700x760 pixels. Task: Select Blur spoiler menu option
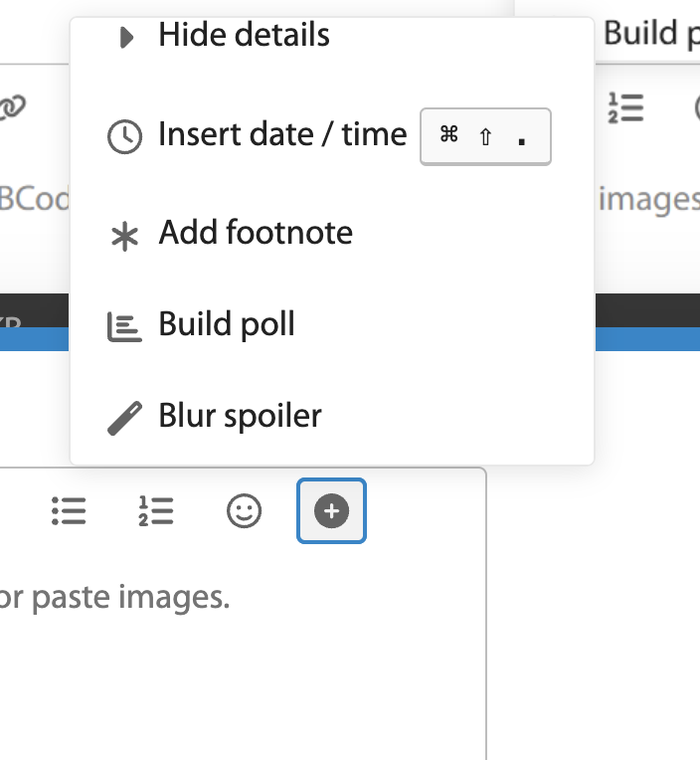(240, 415)
